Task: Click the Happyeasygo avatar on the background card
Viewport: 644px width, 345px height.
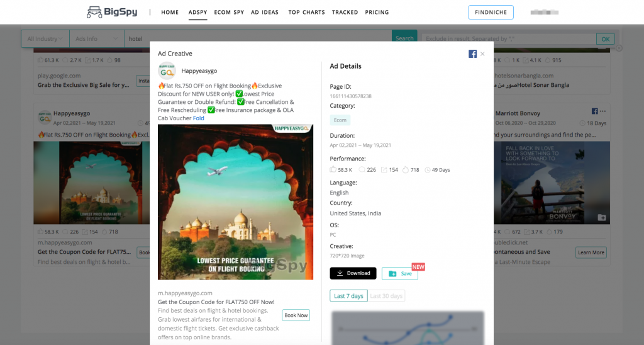Action: (45, 117)
